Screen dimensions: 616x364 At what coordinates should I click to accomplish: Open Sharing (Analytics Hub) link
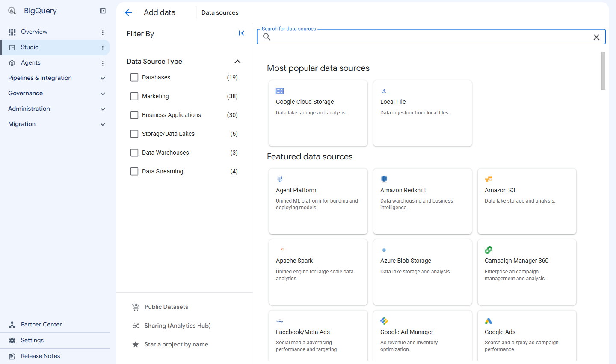point(178,326)
